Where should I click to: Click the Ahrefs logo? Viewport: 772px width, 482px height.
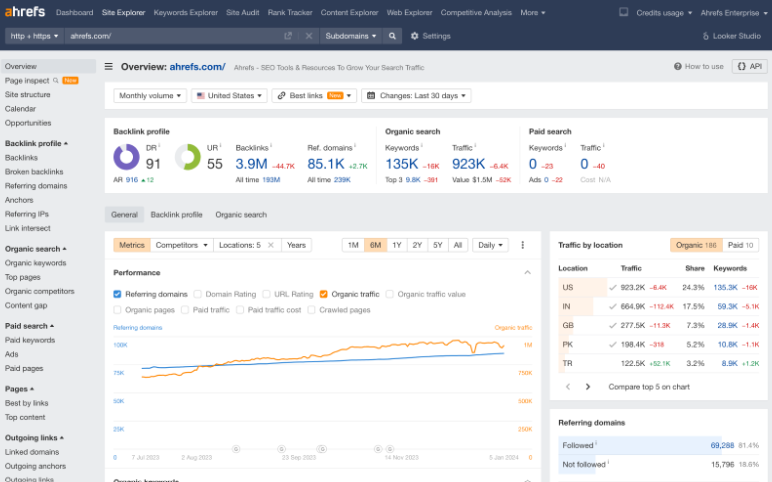tap(25, 12)
